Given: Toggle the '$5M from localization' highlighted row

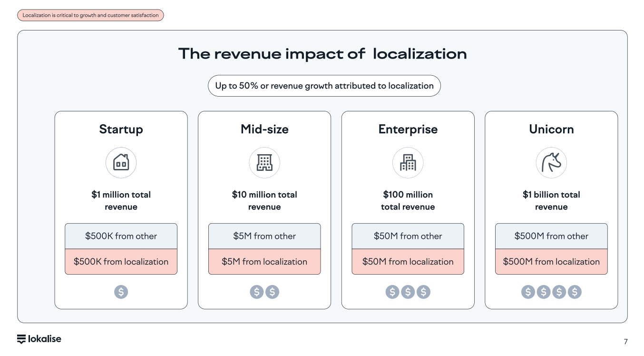Looking at the screenshot, I should tap(264, 261).
